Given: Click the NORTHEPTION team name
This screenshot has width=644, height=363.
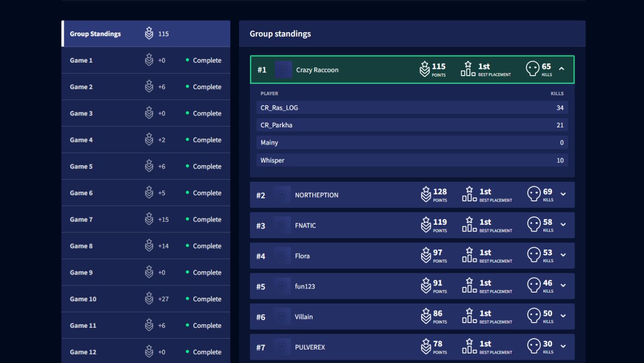Looking at the screenshot, I should click(x=317, y=195).
